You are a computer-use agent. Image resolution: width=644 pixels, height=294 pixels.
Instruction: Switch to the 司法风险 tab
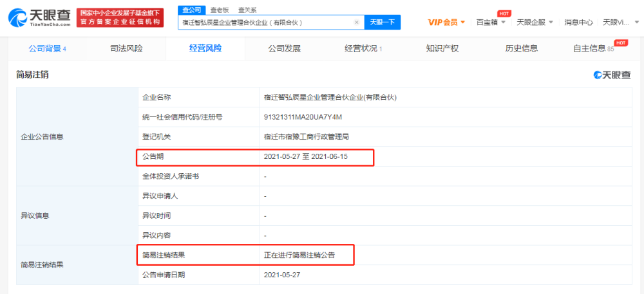[x=126, y=48]
